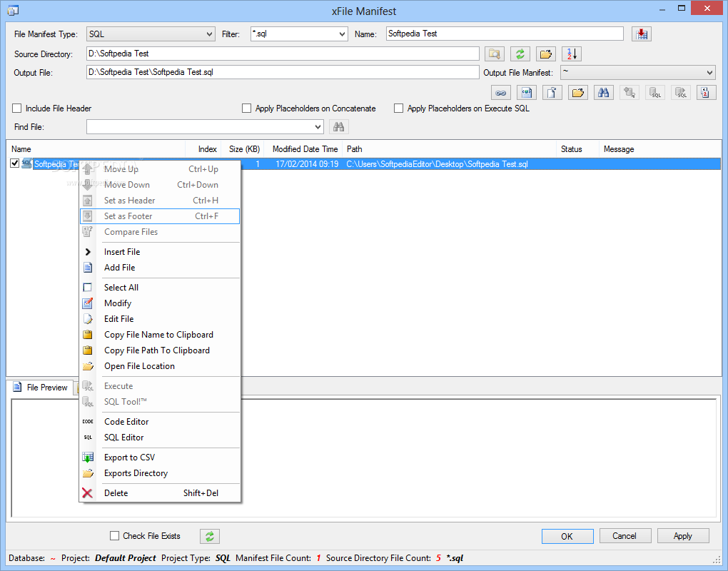Click the binoculars icon in lower toolbar

click(604, 92)
